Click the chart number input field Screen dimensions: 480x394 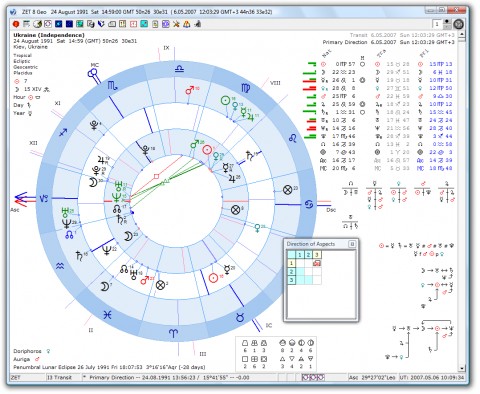[x=437, y=24]
